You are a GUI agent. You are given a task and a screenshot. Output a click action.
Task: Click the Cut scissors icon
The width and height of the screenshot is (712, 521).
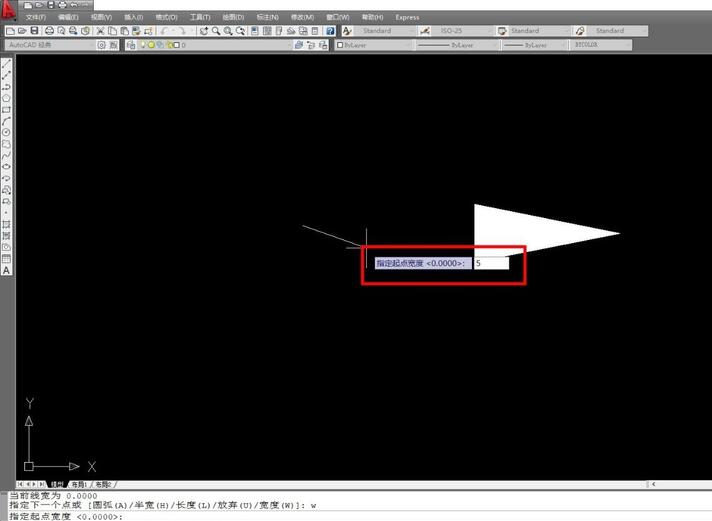click(100, 31)
